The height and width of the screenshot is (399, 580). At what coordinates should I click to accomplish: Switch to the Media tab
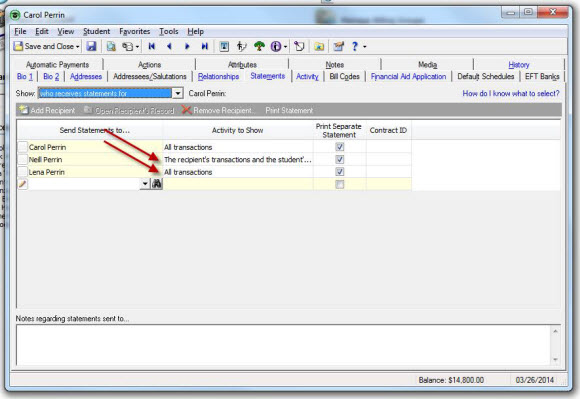428,64
